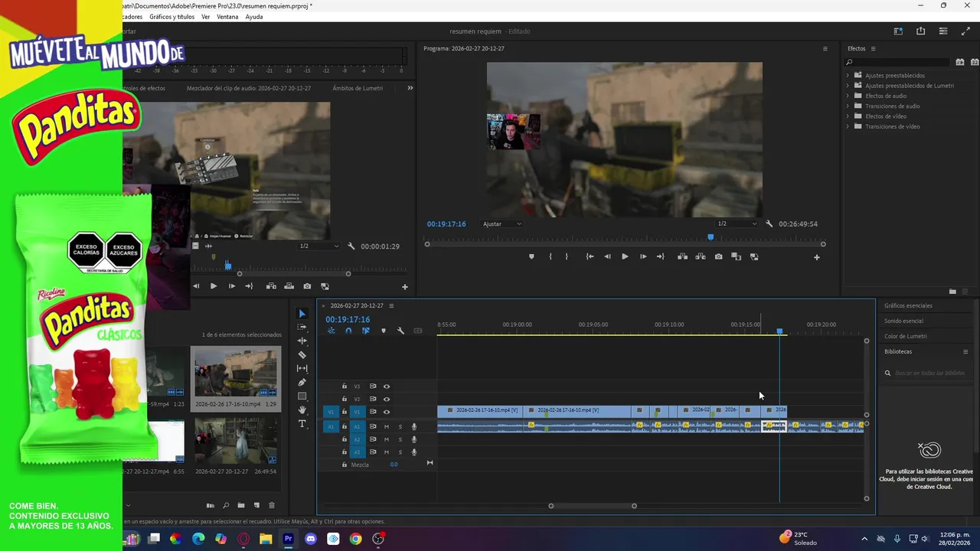This screenshot has width=980, height=551.
Task: Open the Ayuda menu
Action: (254, 17)
